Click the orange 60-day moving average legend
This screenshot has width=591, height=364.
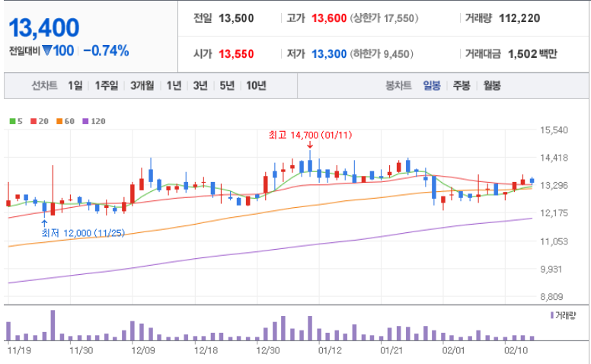(x=65, y=121)
